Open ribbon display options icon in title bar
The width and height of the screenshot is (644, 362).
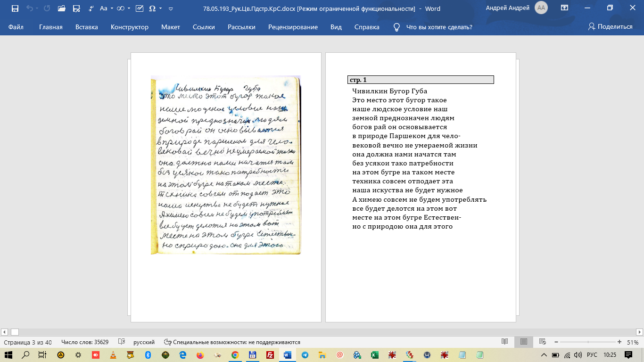pos(564,8)
